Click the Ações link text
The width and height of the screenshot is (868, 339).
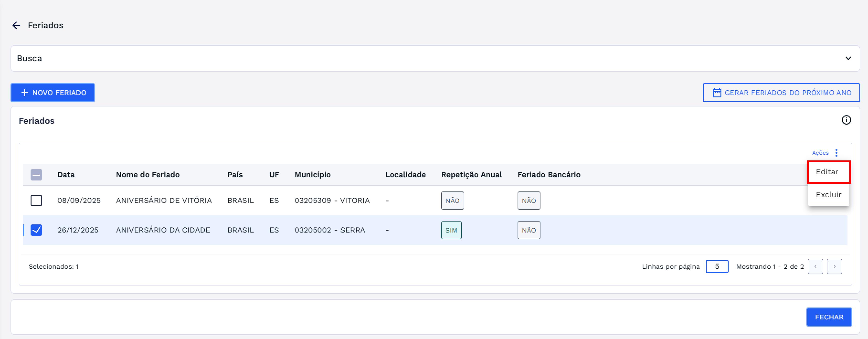tap(820, 153)
